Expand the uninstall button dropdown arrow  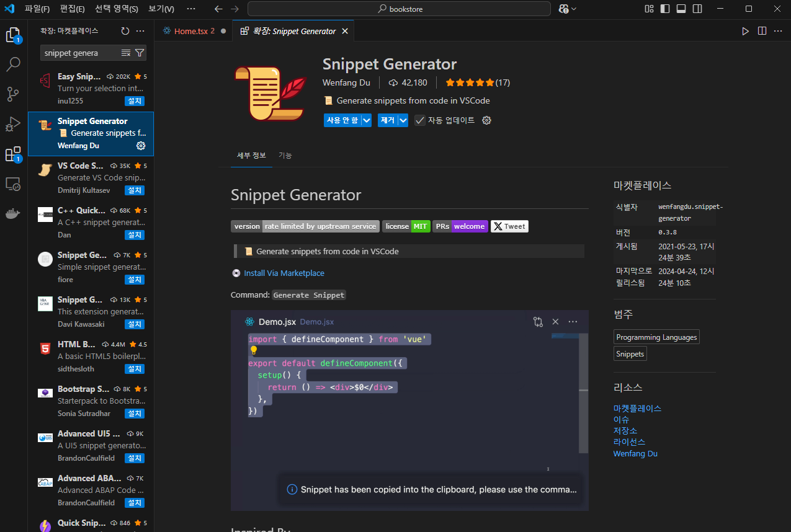coord(403,120)
